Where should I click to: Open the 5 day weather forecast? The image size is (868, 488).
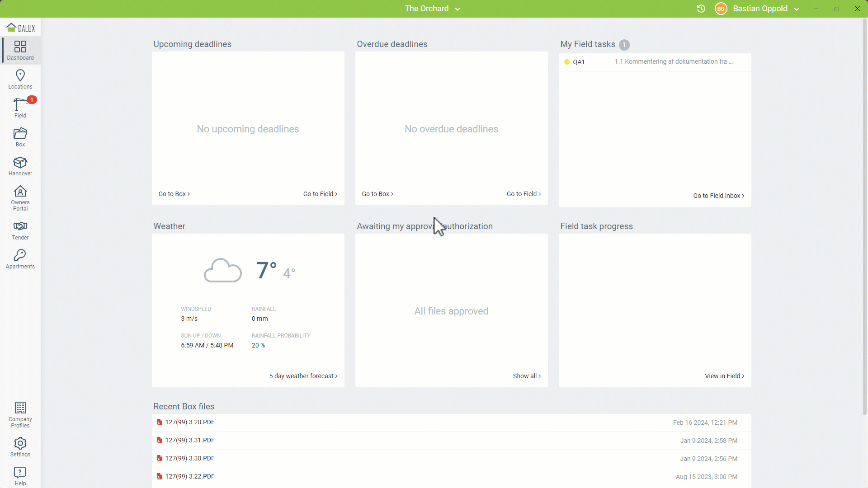tap(303, 376)
